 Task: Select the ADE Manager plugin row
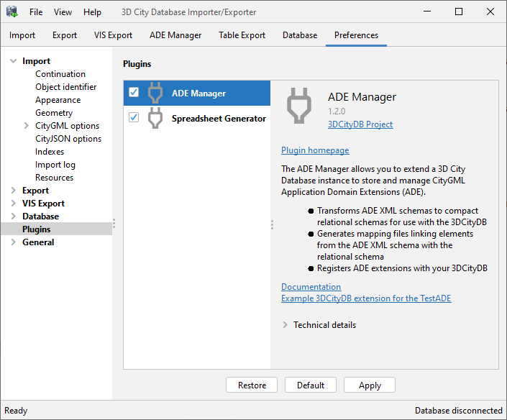click(197, 93)
